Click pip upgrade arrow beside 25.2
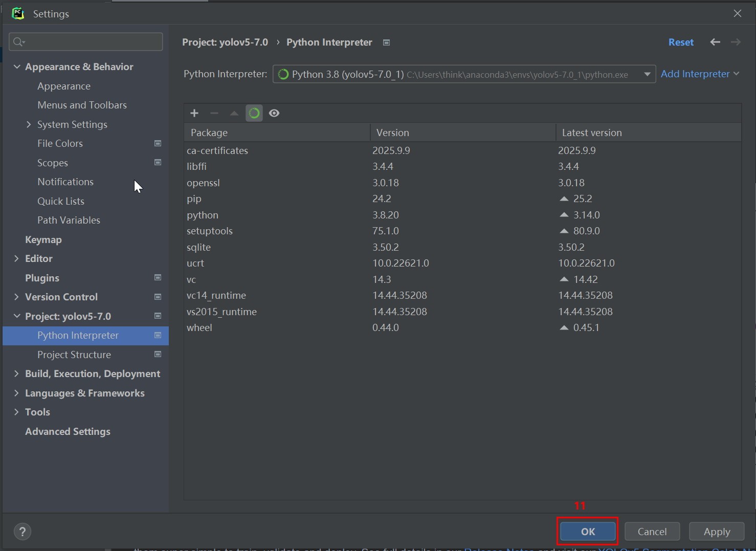The image size is (756, 551). click(564, 199)
